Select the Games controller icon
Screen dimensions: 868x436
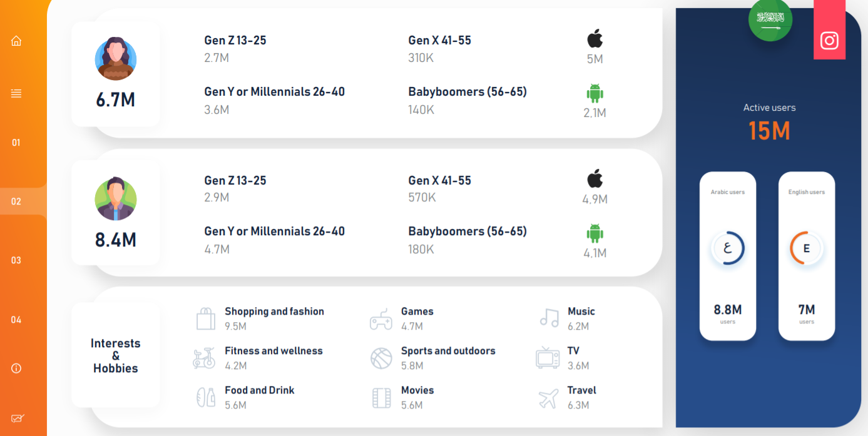[x=380, y=319]
